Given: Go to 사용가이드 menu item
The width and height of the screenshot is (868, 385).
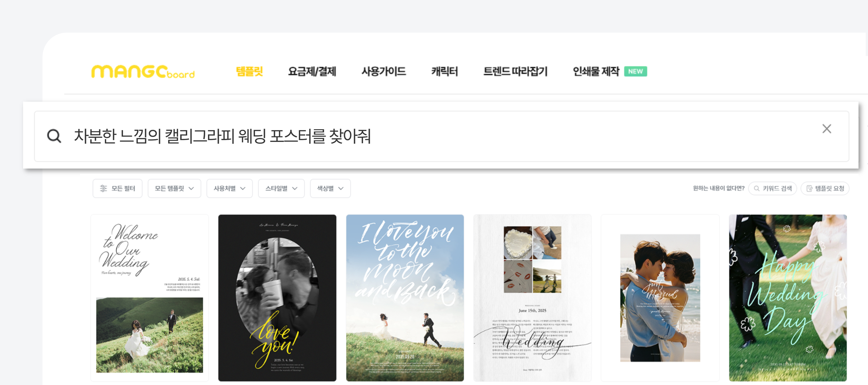Looking at the screenshot, I should pyautogui.click(x=384, y=71).
